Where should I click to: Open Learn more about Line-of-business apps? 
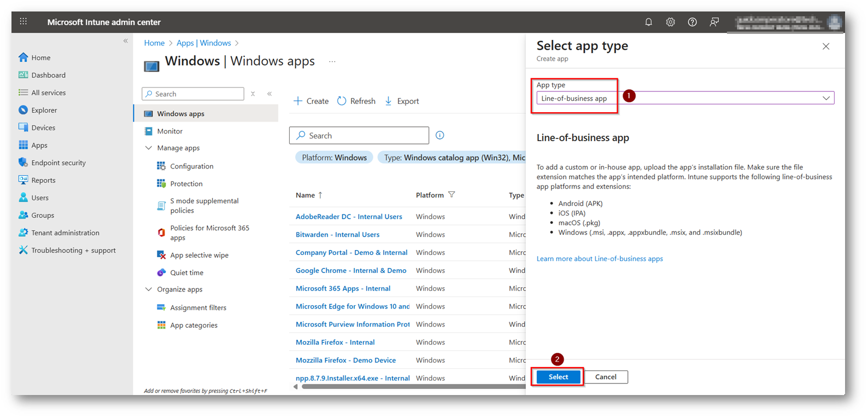(x=600, y=259)
